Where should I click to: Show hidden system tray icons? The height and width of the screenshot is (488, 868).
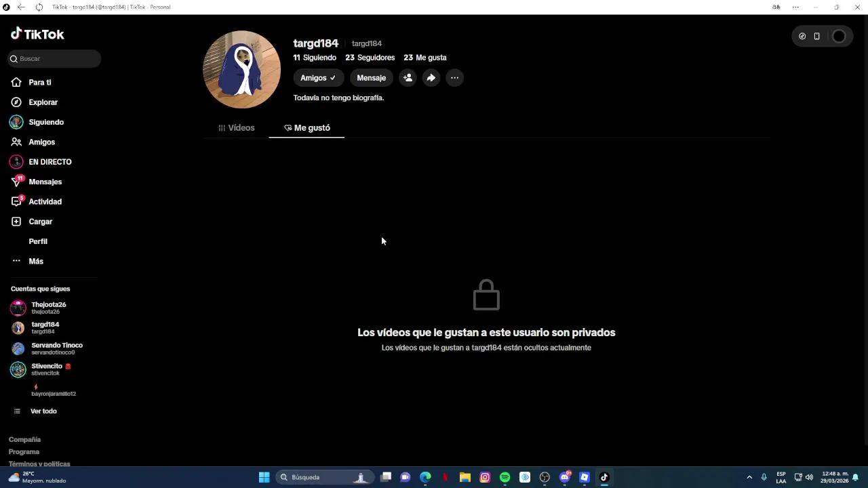(749, 477)
